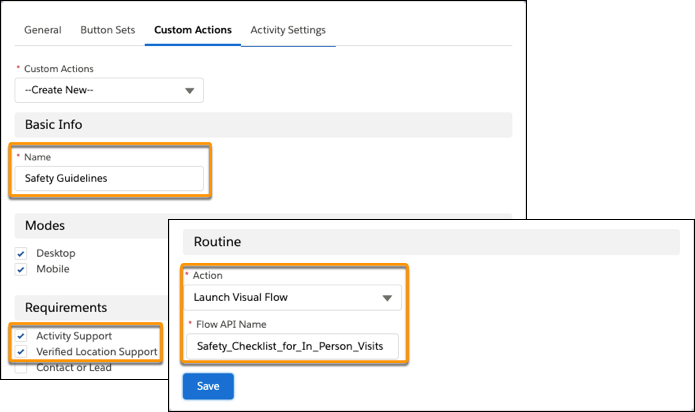Screen dimensions: 695x412
Task: Click the arrow icon on the Action dropdown
Action: click(x=387, y=298)
